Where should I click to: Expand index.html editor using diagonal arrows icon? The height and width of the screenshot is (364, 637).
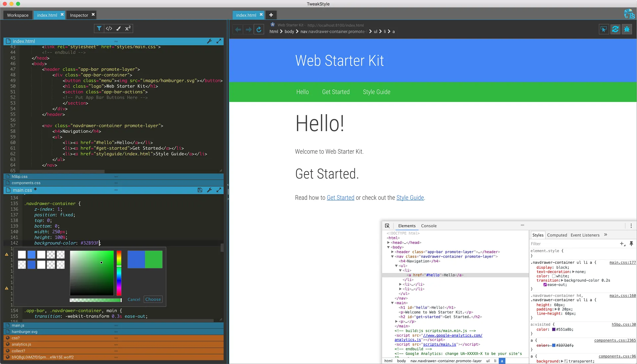coord(219,41)
